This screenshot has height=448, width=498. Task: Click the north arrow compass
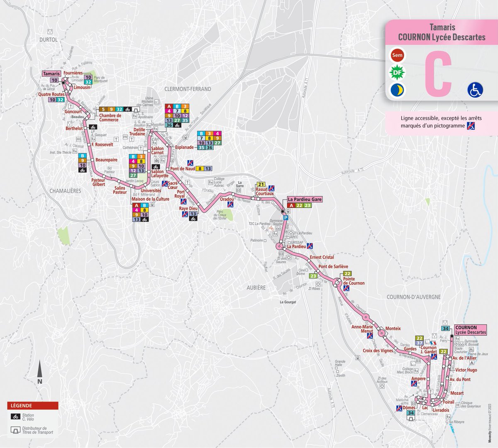pos(39,370)
